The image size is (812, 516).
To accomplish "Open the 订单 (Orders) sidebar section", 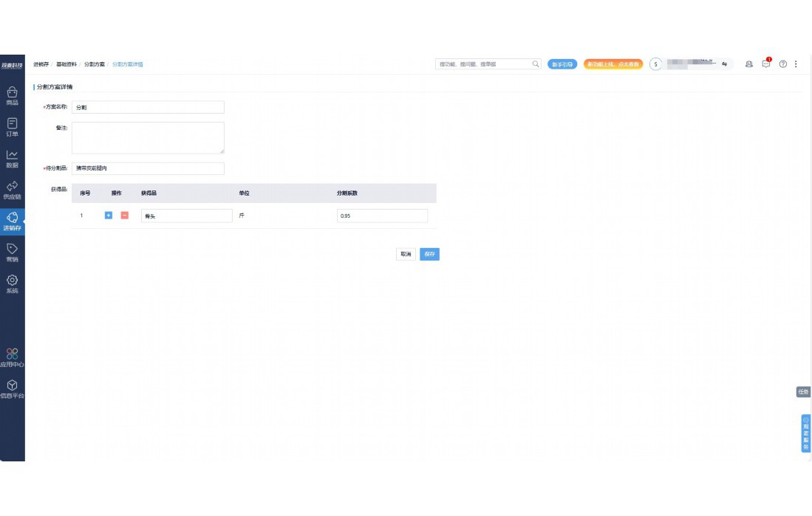I will click(x=12, y=127).
